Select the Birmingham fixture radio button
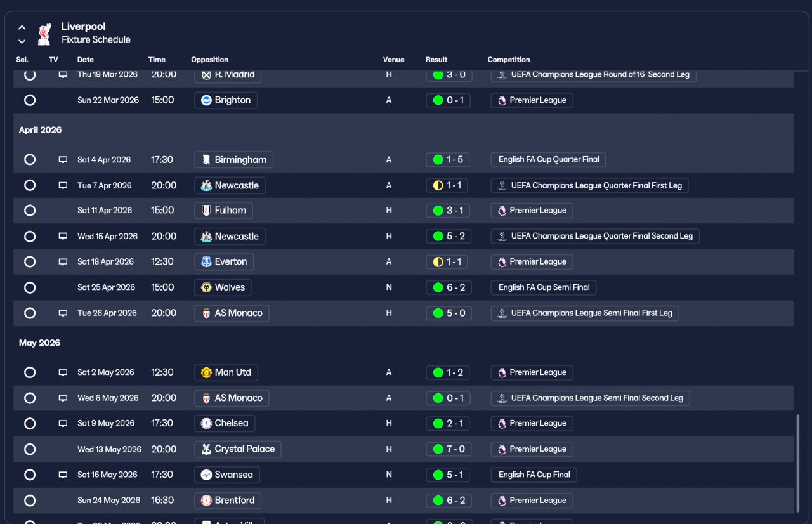 pyautogui.click(x=30, y=160)
